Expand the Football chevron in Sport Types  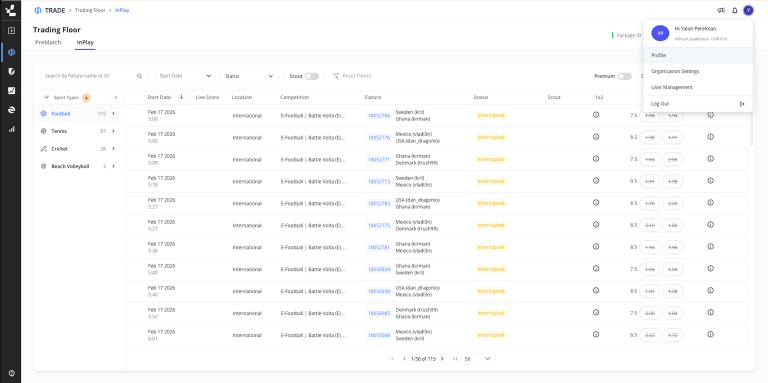(114, 114)
